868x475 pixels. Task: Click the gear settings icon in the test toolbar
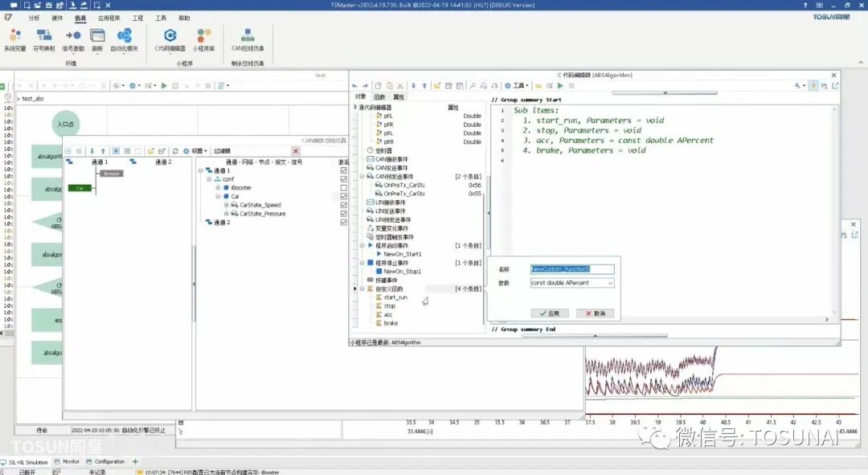(133, 86)
